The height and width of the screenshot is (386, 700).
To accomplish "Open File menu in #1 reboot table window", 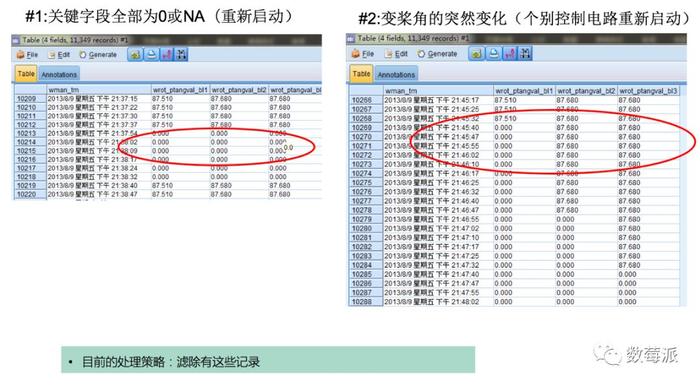I will coord(27,55).
